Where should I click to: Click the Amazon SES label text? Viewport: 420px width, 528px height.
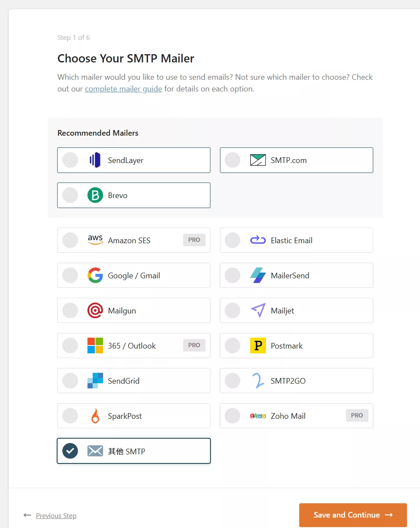(129, 241)
